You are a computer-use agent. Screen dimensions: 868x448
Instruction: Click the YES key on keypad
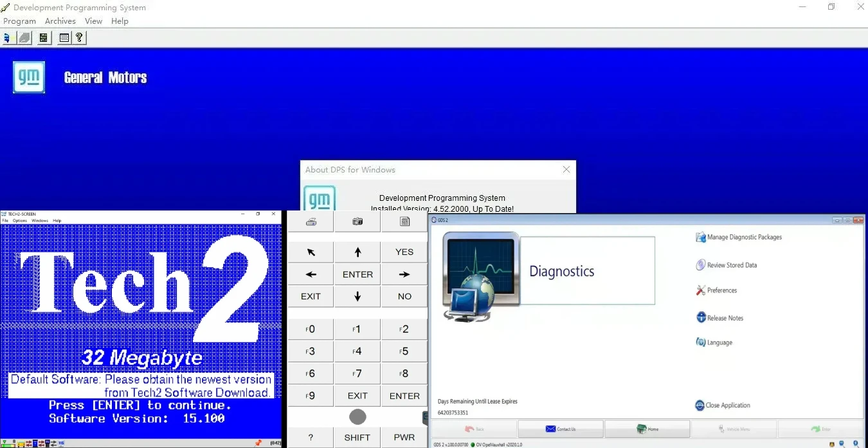click(x=404, y=252)
